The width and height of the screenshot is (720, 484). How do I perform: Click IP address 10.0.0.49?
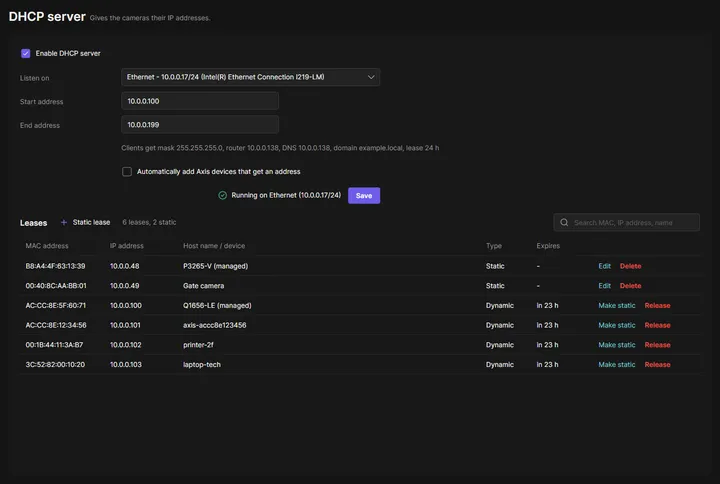coord(124,286)
